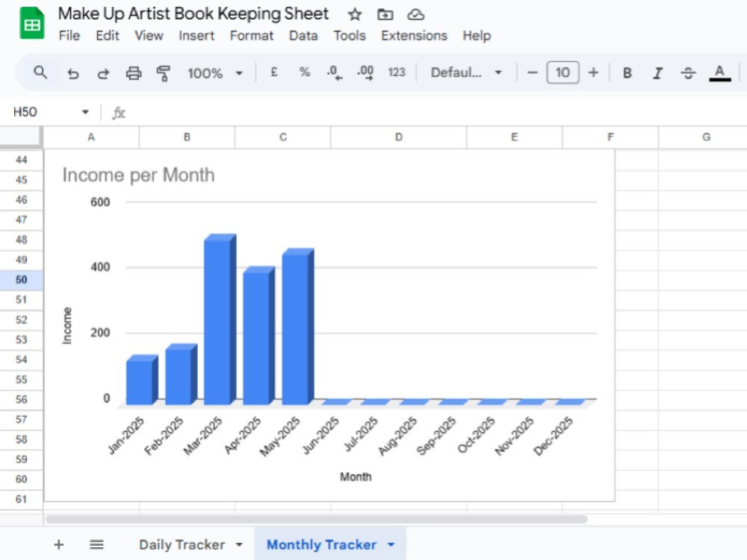The height and width of the screenshot is (560, 747).
Task: Click the move to folder icon
Action: [385, 15]
